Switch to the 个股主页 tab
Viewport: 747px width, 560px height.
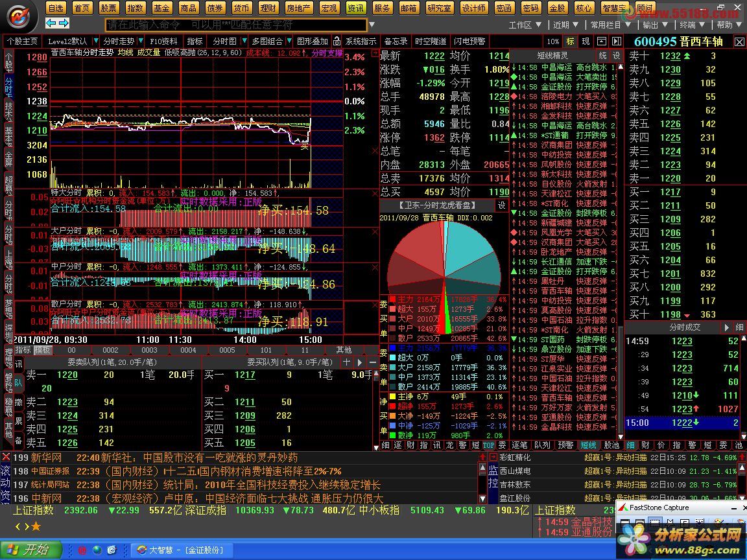(x=23, y=41)
